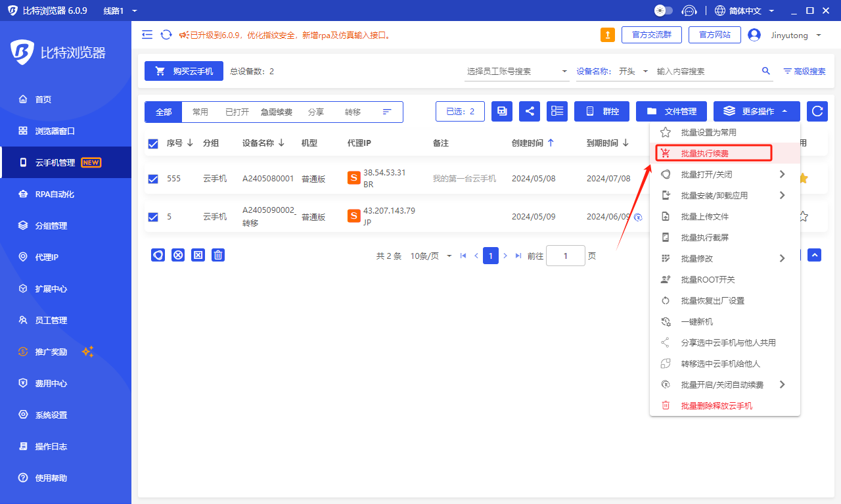Select 批量删除释放云手机 menu item
841x504 pixels.
coord(725,405)
